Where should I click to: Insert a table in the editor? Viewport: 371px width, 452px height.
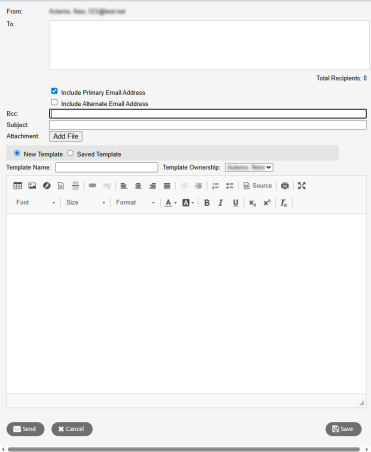pyautogui.click(x=18, y=186)
